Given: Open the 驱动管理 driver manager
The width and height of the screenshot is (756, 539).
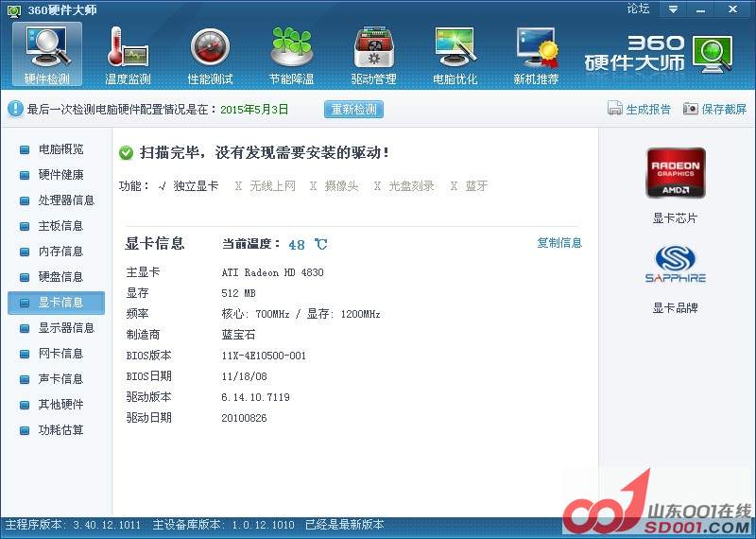Looking at the screenshot, I should coord(373,55).
